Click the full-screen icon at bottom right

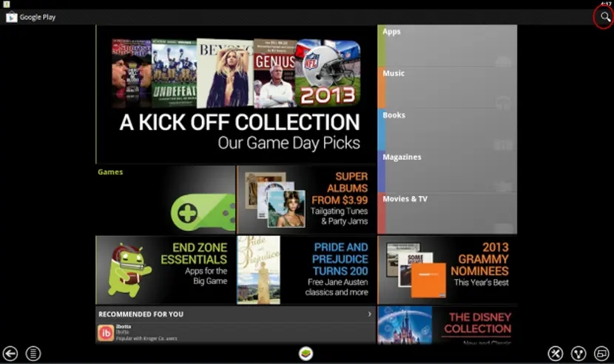602,354
